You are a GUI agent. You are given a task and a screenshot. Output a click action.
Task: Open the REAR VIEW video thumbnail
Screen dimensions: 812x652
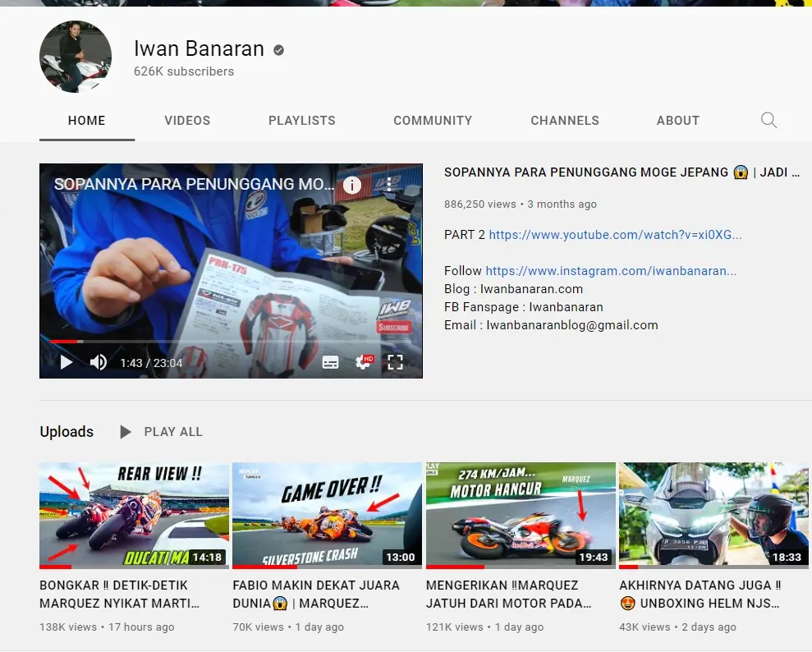[x=134, y=516]
